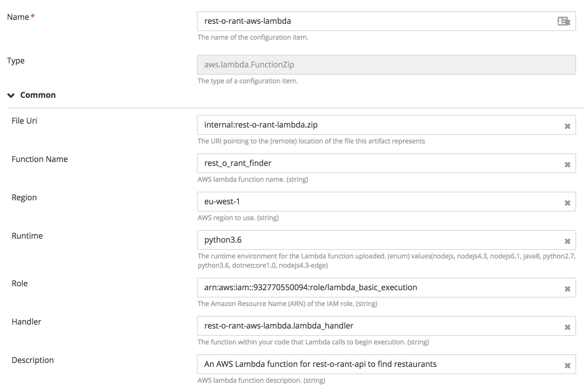
Task: Clear the Function Name field
Action: (x=567, y=165)
